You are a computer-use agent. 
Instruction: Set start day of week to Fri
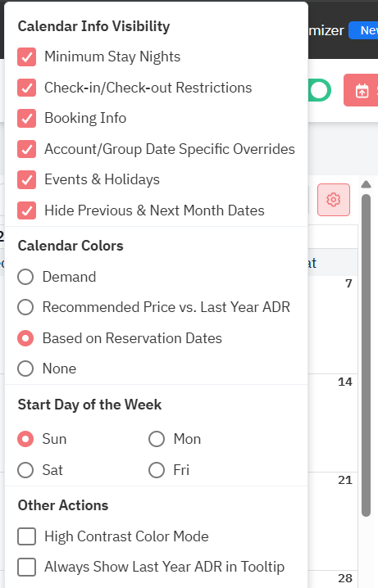point(157,470)
